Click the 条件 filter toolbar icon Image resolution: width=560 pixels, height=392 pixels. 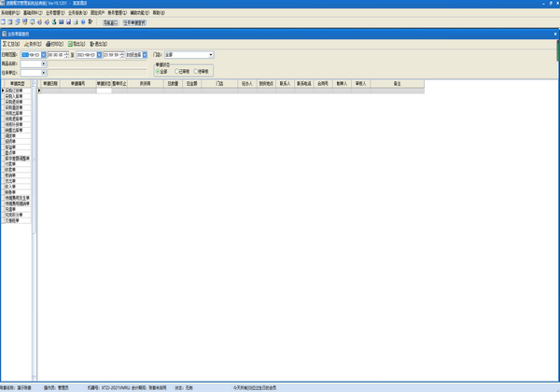point(33,44)
